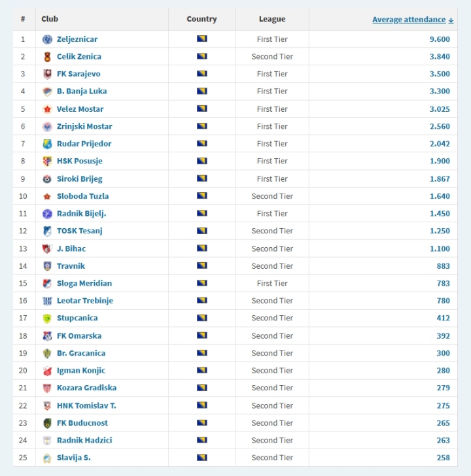Open the B. Banja Luka club link
This screenshot has height=476, width=471.
click(x=82, y=92)
